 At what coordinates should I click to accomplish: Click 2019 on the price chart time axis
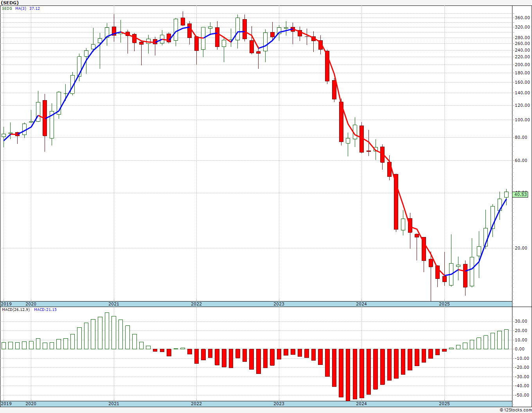(6, 304)
